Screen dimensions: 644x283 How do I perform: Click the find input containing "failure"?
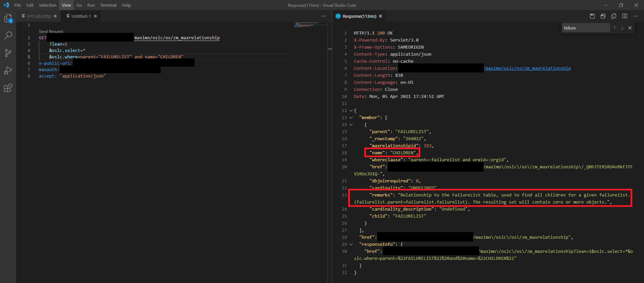click(585, 28)
